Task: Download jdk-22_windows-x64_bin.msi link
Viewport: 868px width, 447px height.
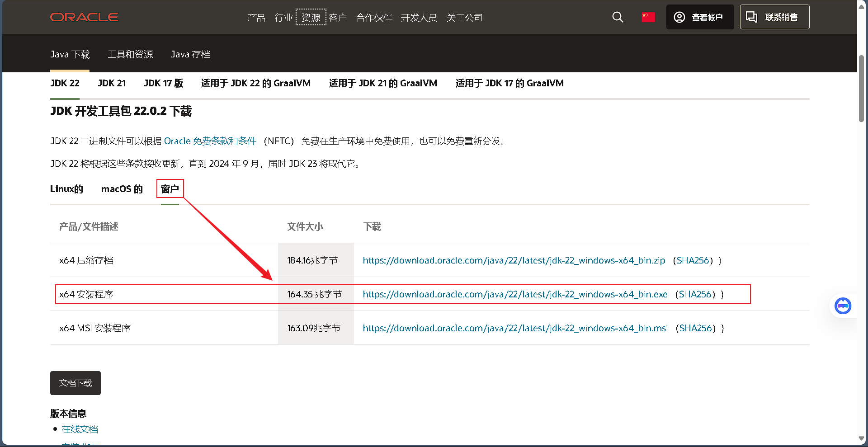Action: (515, 328)
